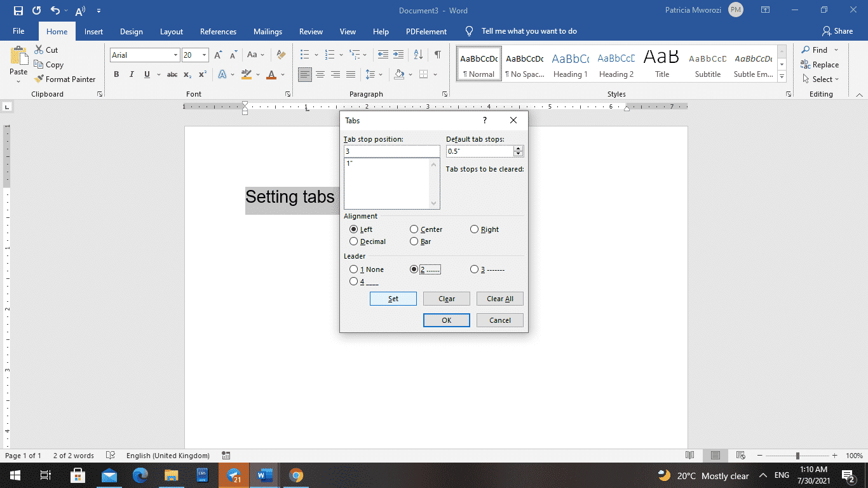The width and height of the screenshot is (868, 488).
Task: Apply italic formatting
Action: [x=132, y=74]
